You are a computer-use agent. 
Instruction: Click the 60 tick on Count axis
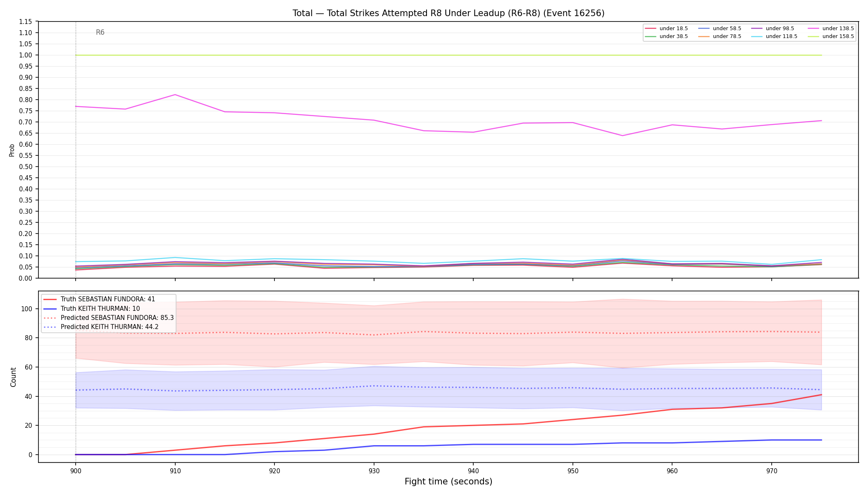pos(29,367)
